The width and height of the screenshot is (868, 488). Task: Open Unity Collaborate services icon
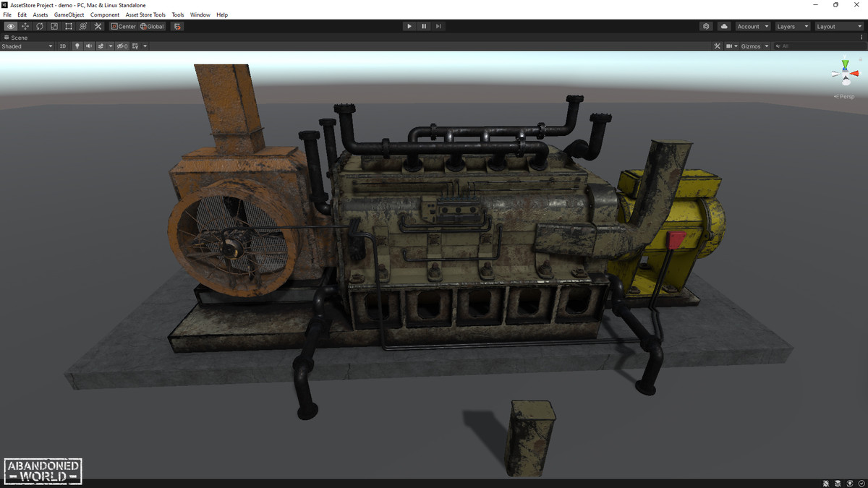(706, 26)
